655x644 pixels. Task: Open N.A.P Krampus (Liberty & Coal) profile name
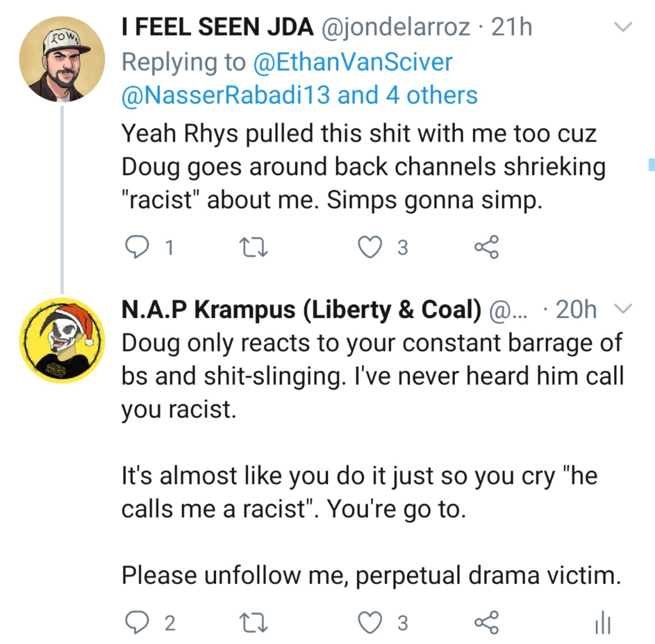pos(301,310)
